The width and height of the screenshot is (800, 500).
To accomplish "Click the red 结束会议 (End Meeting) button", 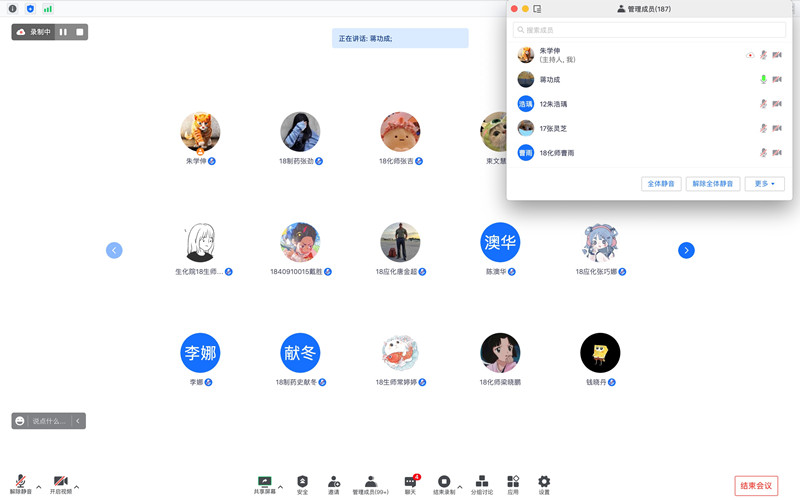I will (756, 486).
